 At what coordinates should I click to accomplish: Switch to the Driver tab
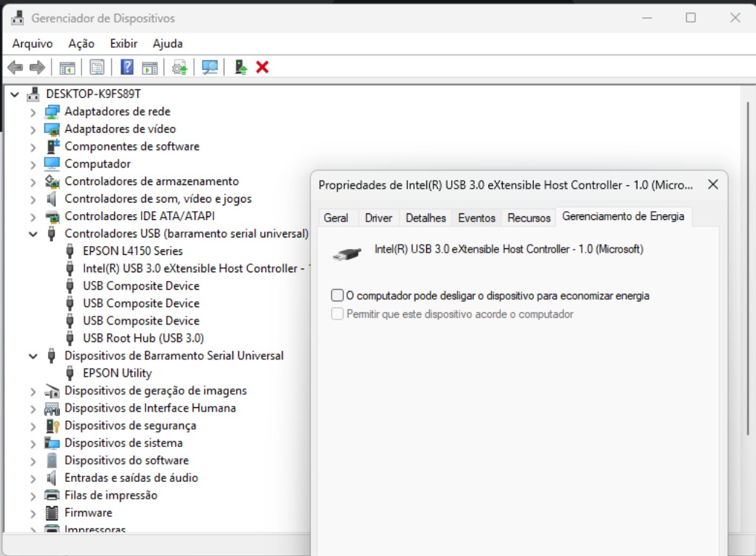pos(378,217)
